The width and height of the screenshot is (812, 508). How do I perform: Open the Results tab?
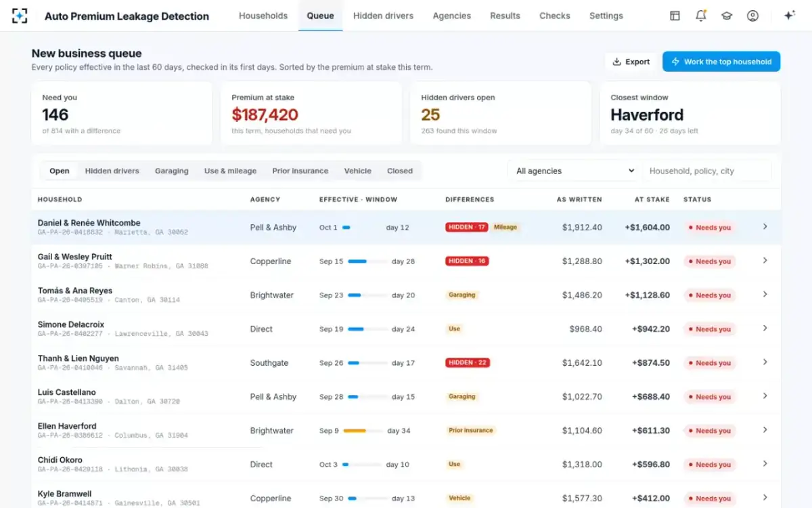(505, 16)
